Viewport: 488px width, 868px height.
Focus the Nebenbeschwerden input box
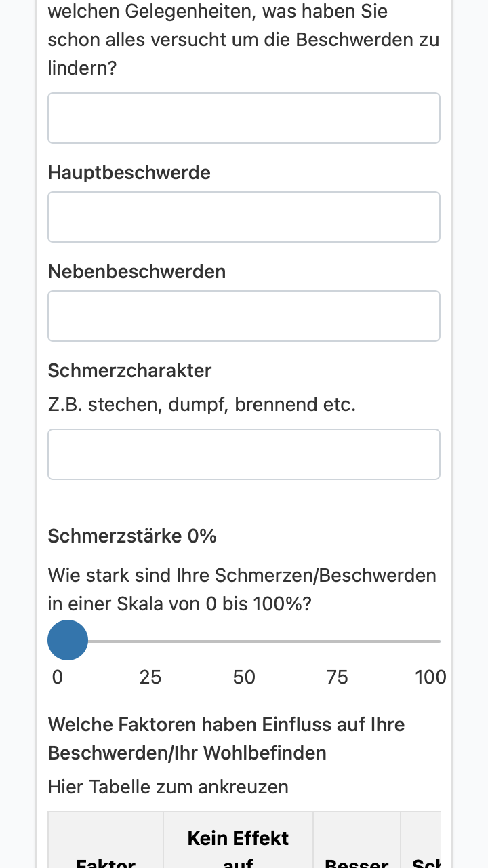244,316
